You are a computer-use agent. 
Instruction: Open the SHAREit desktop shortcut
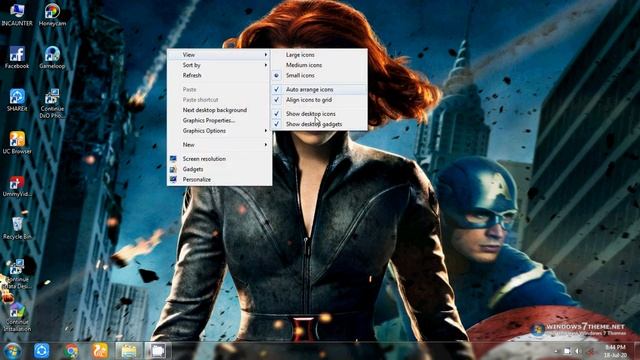pyautogui.click(x=17, y=100)
